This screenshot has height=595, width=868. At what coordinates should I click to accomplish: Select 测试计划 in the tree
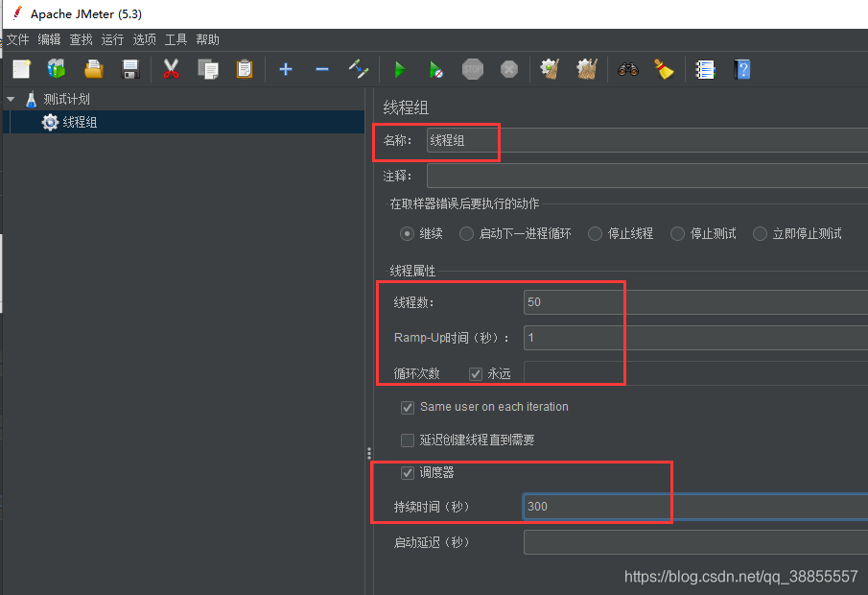(x=66, y=99)
